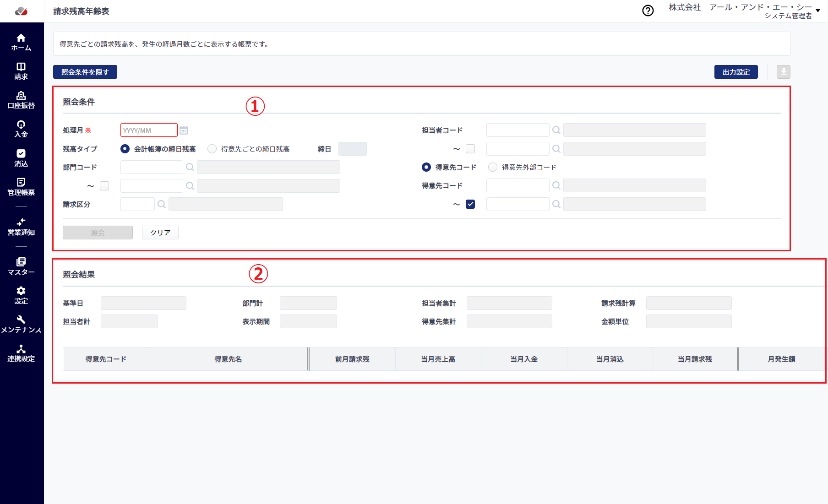Open the マスター sidebar menu
Image resolution: width=828 pixels, height=504 pixels.
point(21,266)
